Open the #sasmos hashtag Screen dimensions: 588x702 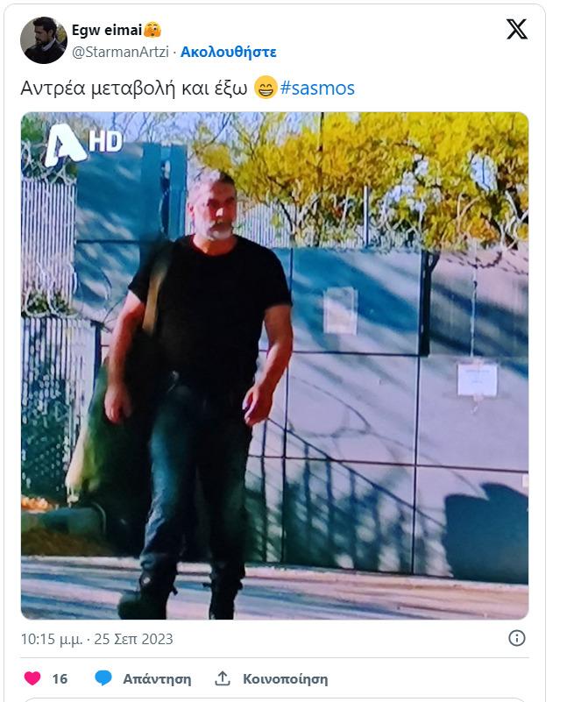coord(317,89)
